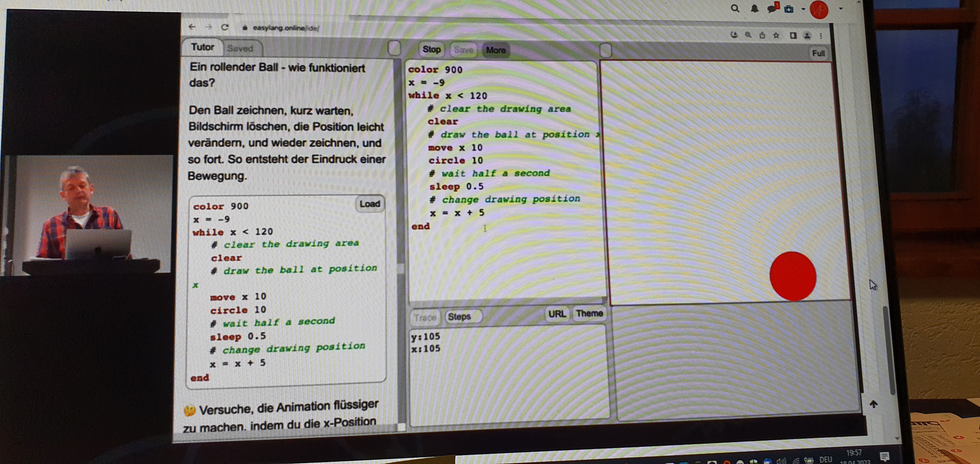Click 'circle 10' in the editor

(x=456, y=160)
